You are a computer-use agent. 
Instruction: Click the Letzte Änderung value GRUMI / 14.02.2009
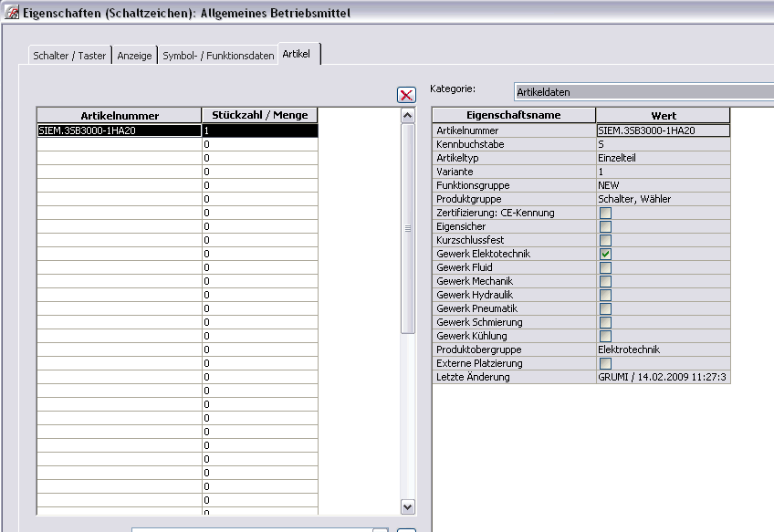(663, 377)
